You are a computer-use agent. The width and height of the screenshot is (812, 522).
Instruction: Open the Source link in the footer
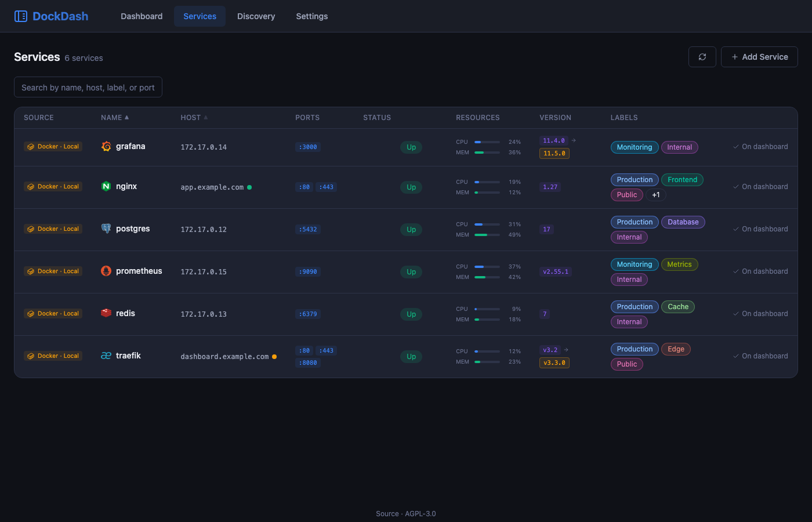387,514
